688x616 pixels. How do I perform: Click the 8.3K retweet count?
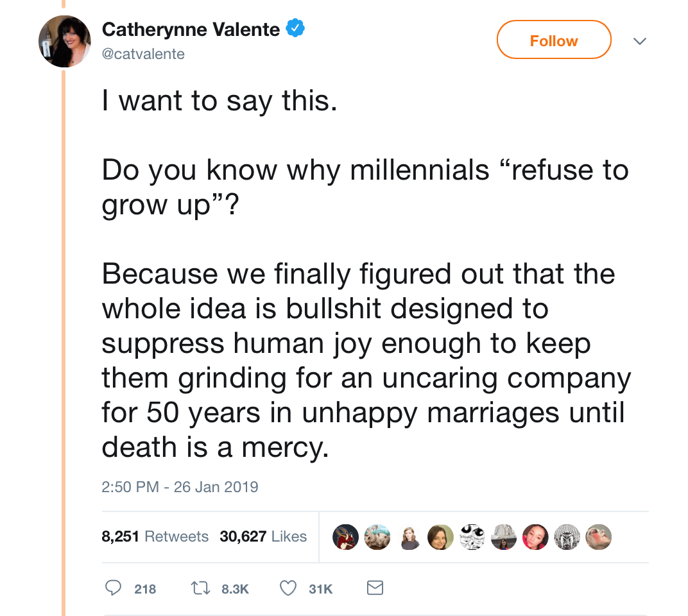(235, 588)
